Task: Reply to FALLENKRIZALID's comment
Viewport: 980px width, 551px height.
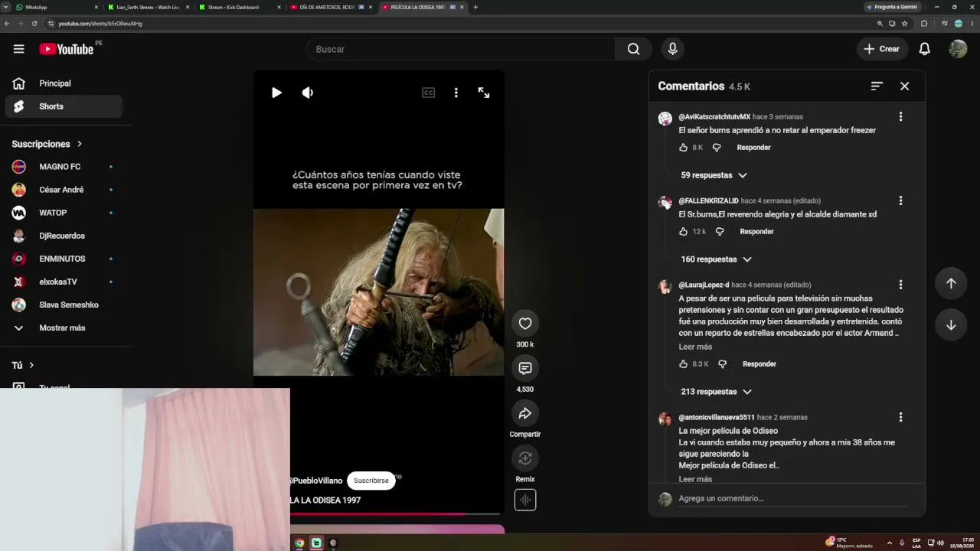Action: click(756, 232)
